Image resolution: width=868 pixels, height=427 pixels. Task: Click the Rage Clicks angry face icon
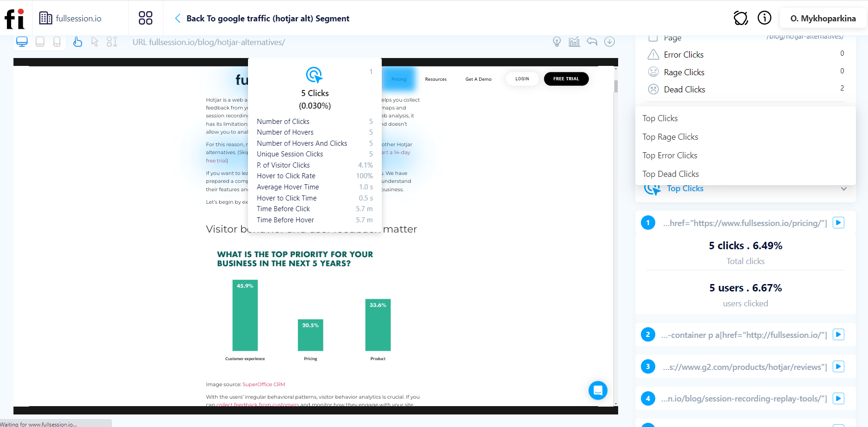click(653, 72)
